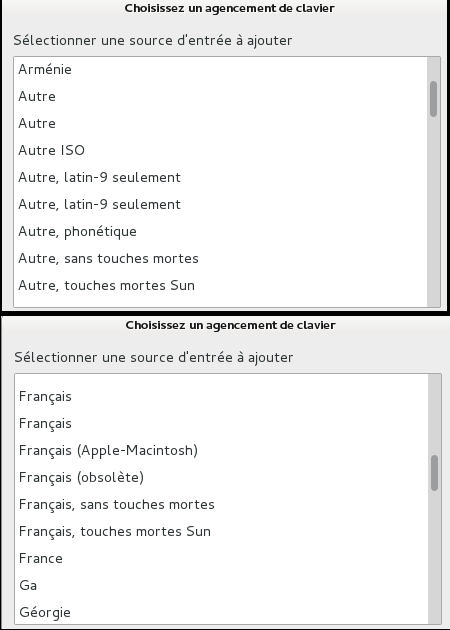Image resolution: width=450 pixels, height=630 pixels.
Task: Select Autre, touches mortes Sun
Action: pos(221,285)
